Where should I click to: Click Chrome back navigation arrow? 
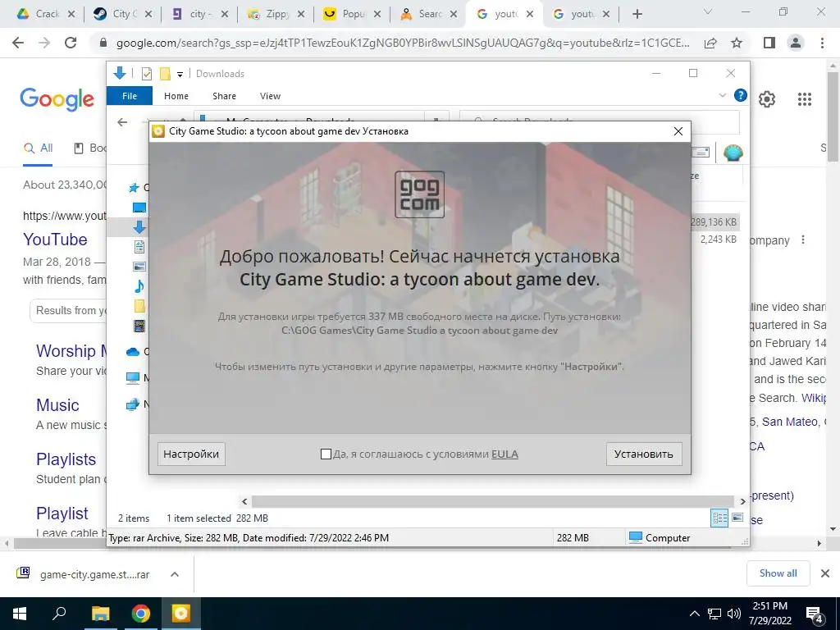click(x=18, y=43)
